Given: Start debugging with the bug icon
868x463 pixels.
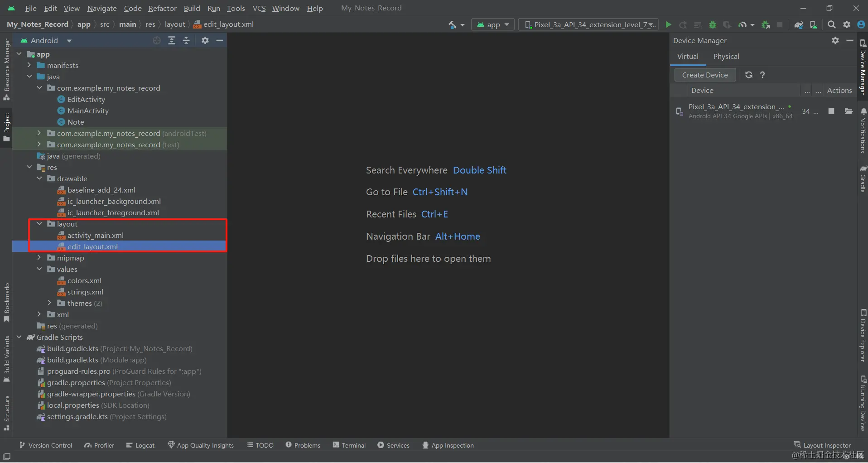Looking at the screenshot, I should (713, 24).
